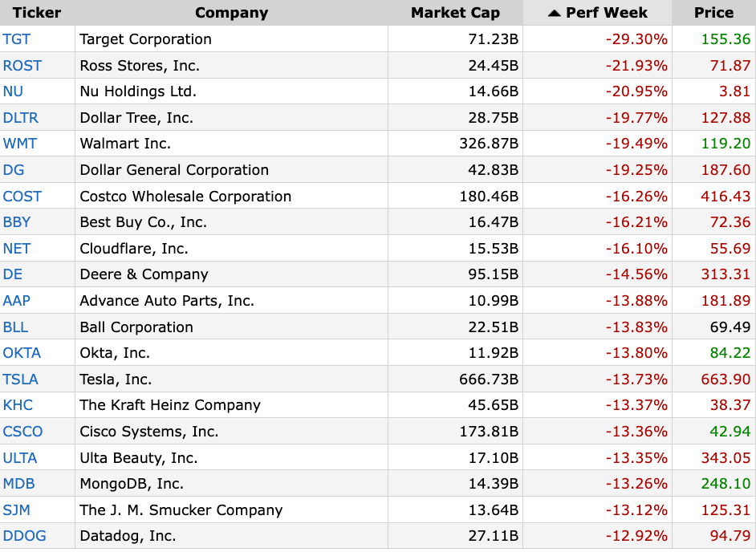Click the Price column header
The width and height of the screenshot is (756, 552).
point(713,13)
